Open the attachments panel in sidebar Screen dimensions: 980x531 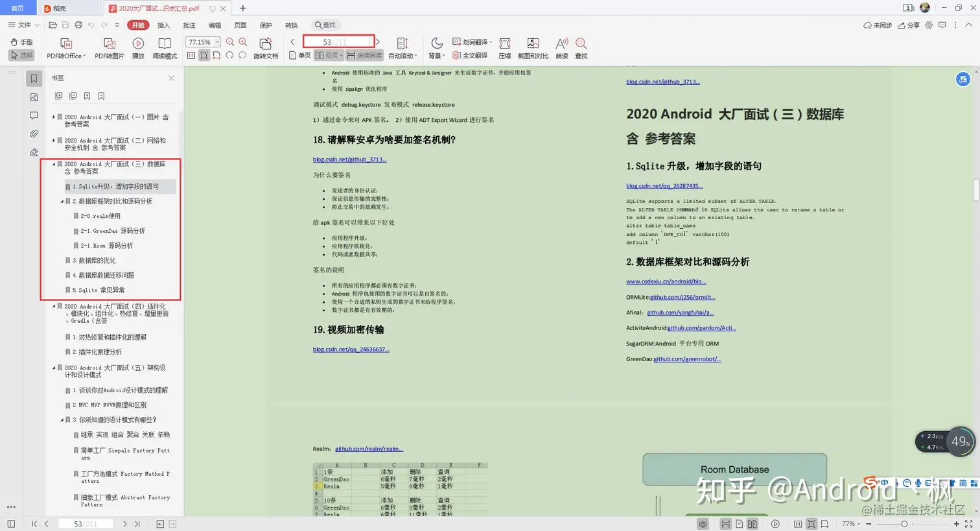(x=34, y=134)
